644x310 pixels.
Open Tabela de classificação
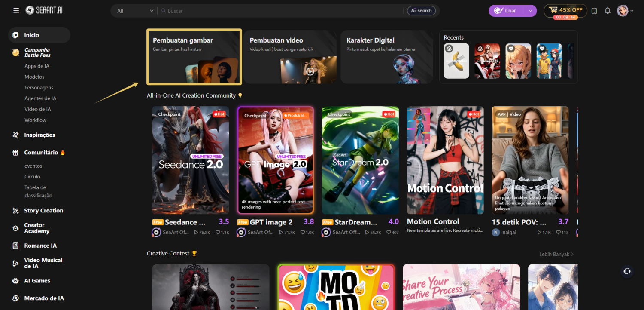point(38,191)
